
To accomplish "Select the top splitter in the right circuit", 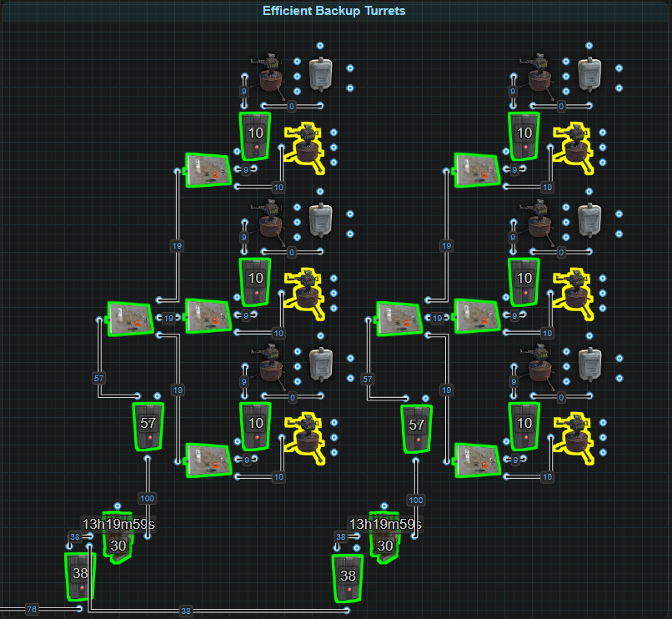I will (477, 170).
